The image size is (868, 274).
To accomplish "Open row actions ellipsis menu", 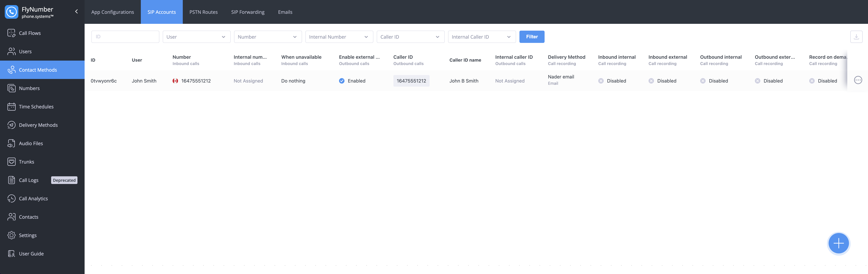I will [858, 80].
